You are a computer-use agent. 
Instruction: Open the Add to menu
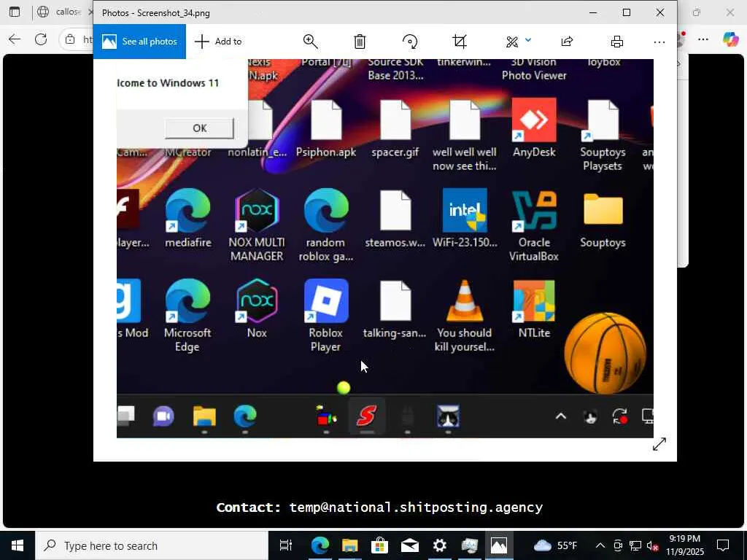[x=219, y=42]
